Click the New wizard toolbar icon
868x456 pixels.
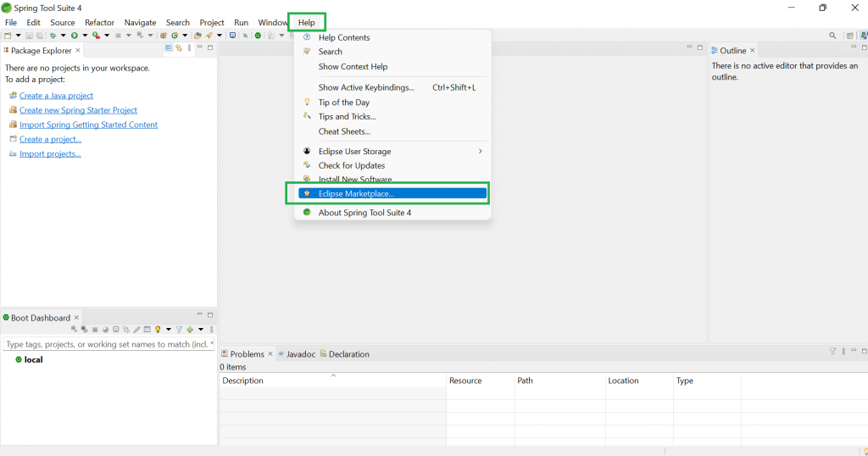pos(8,36)
